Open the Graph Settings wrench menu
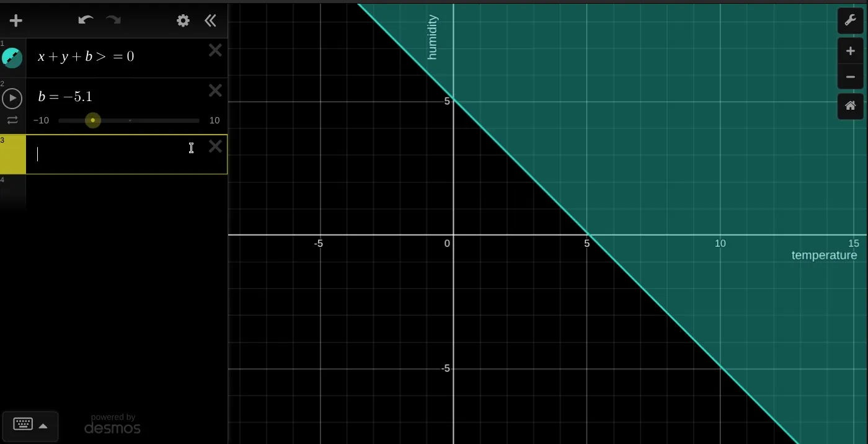This screenshot has width=868, height=444. pos(850,20)
